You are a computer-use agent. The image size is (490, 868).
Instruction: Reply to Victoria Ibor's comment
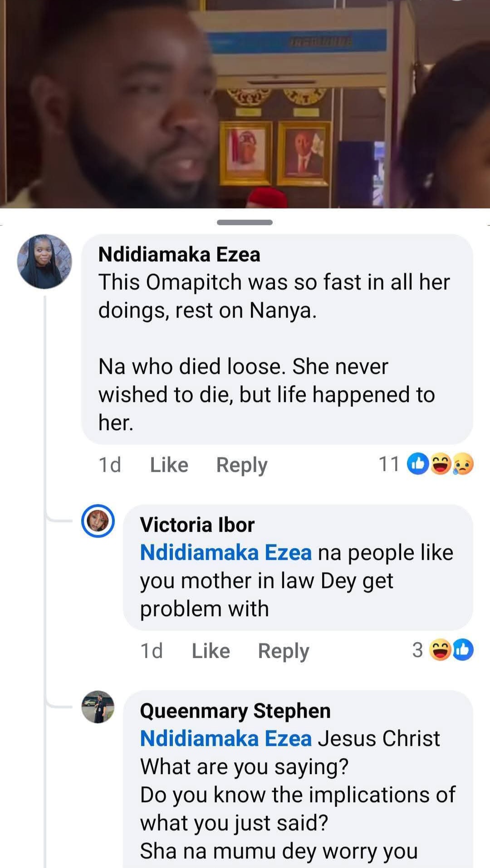pyautogui.click(x=283, y=650)
